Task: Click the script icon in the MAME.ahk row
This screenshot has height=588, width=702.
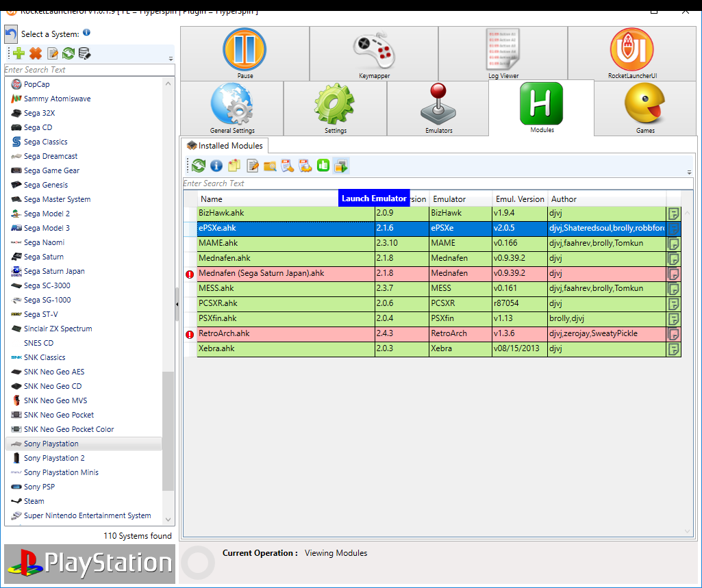Action: click(x=673, y=243)
